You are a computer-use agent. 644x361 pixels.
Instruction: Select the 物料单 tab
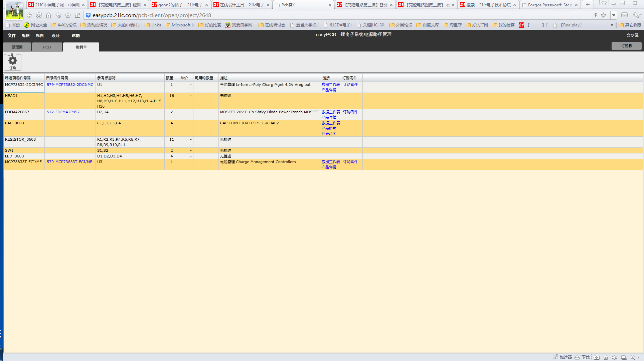click(x=81, y=47)
